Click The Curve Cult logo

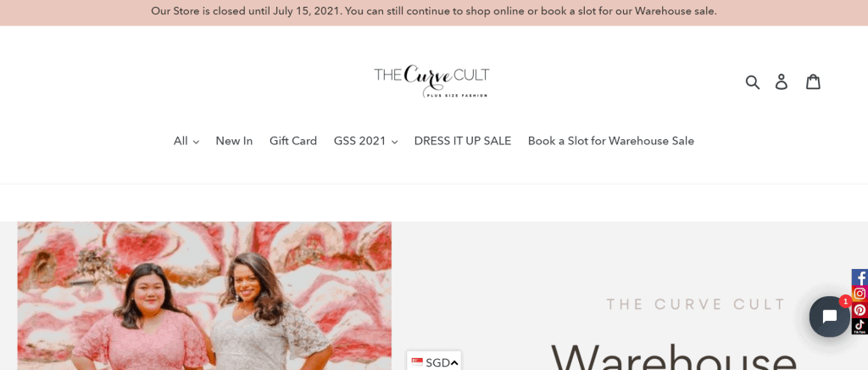431,82
